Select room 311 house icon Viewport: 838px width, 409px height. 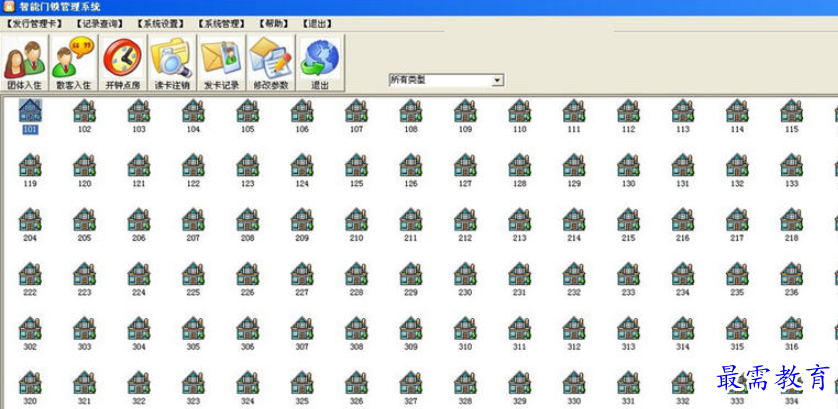coord(519,328)
